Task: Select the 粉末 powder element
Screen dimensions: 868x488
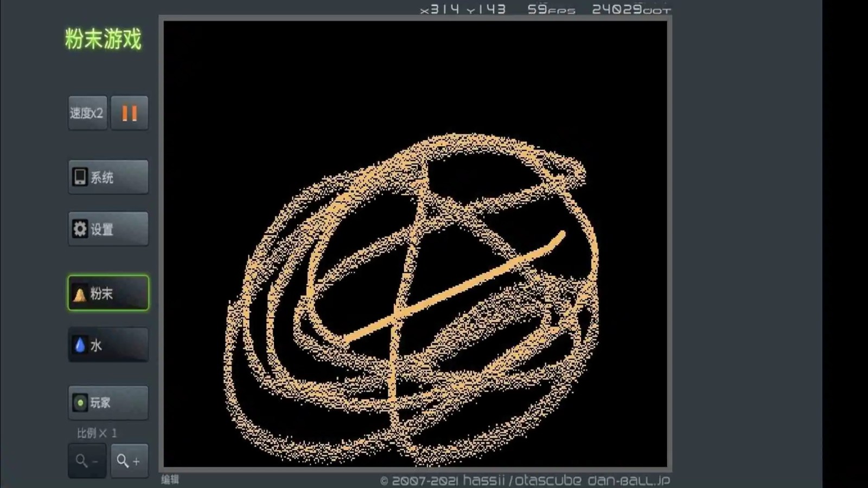Action: pos(108,293)
